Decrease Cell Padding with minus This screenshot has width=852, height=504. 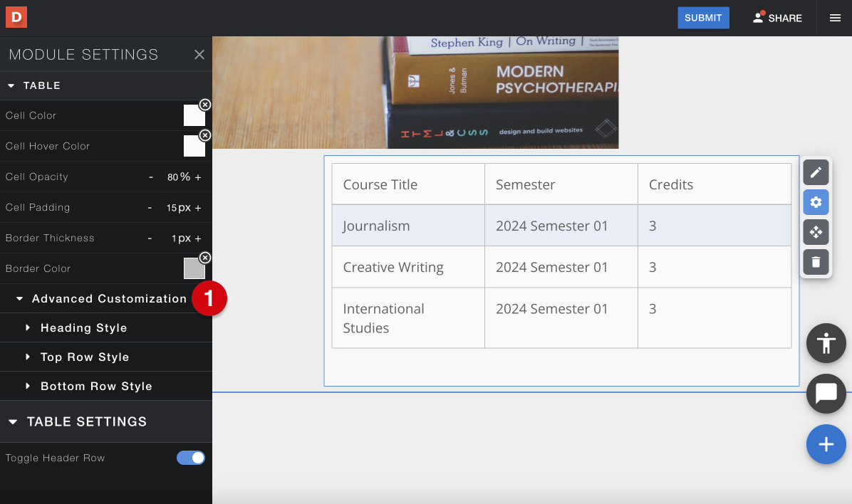click(x=150, y=207)
